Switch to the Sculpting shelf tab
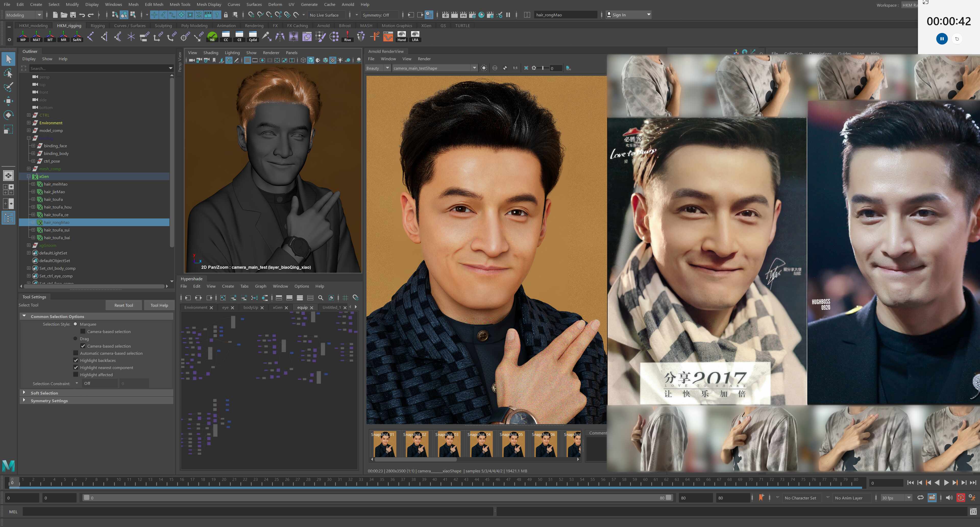The height and width of the screenshot is (527, 980). pos(163,26)
